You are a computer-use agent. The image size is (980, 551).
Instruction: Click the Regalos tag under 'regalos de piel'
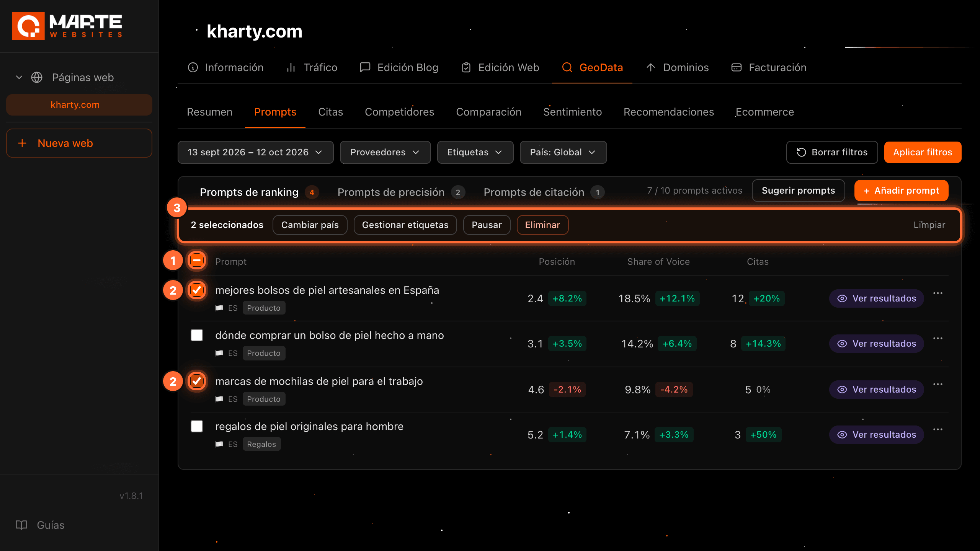coord(261,444)
